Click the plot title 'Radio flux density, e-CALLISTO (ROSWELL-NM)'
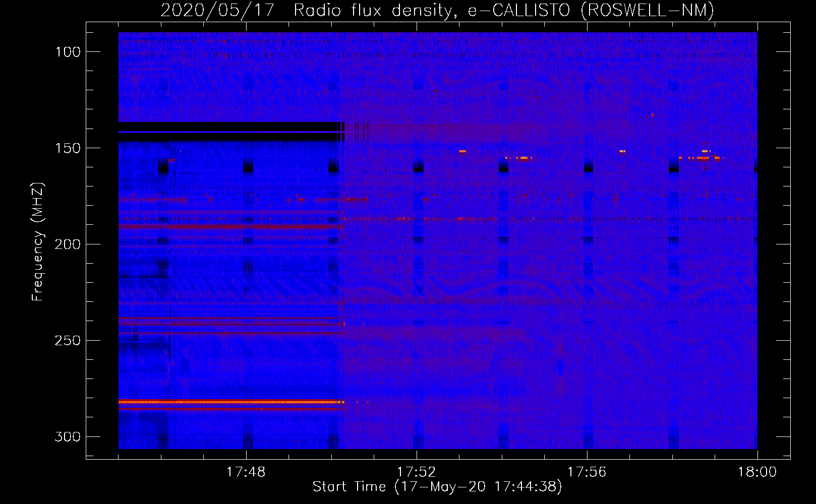The image size is (816, 504). (503, 10)
